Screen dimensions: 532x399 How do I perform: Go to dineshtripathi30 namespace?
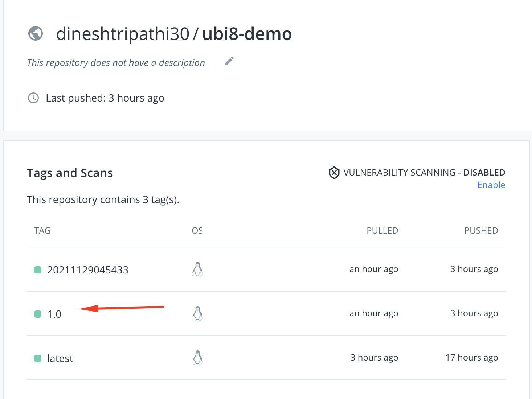click(x=123, y=34)
